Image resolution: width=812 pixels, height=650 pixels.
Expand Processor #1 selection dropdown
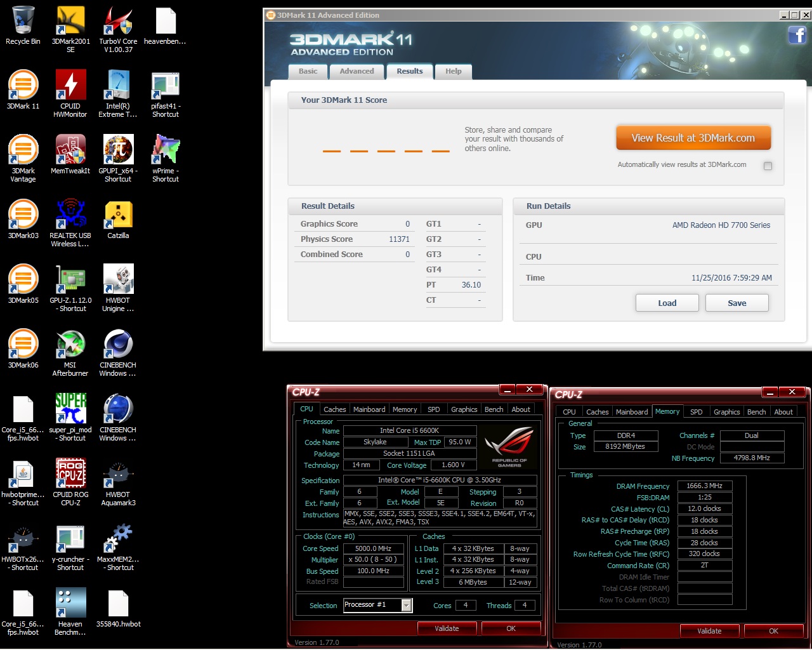tap(407, 605)
